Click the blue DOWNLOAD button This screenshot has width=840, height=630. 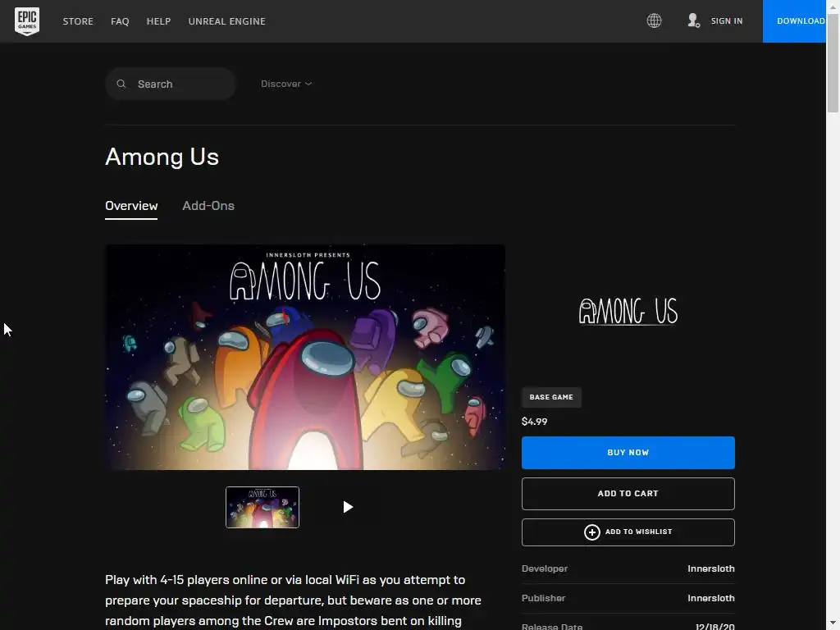pos(794,21)
